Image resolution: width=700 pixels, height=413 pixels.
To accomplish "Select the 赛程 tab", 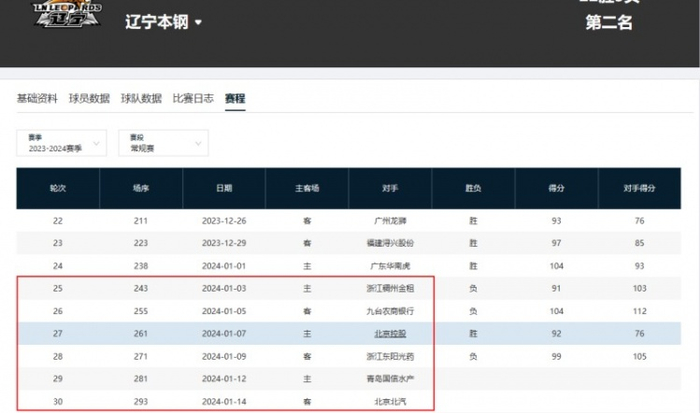I will [x=235, y=98].
